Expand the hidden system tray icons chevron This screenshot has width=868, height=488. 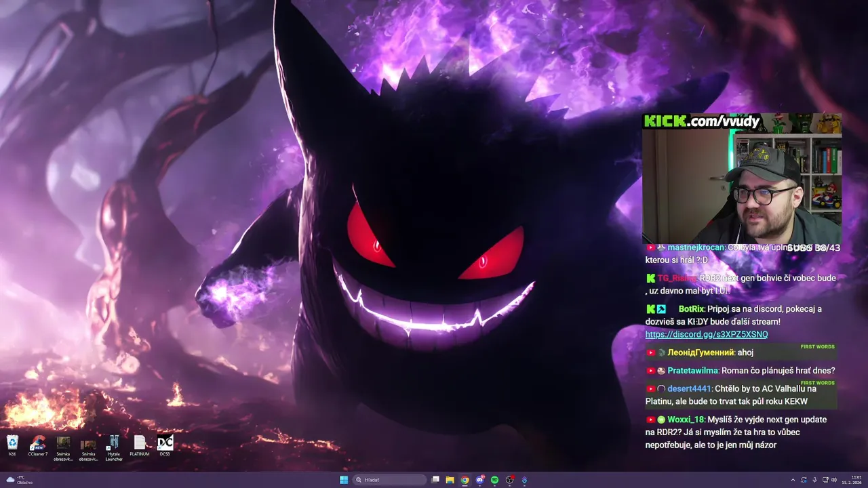tap(793, 480)
